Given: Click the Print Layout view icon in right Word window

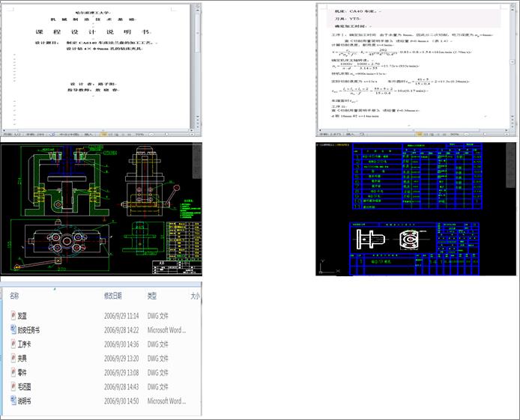Looking at the screenshot, I should [x=420, y=135].
